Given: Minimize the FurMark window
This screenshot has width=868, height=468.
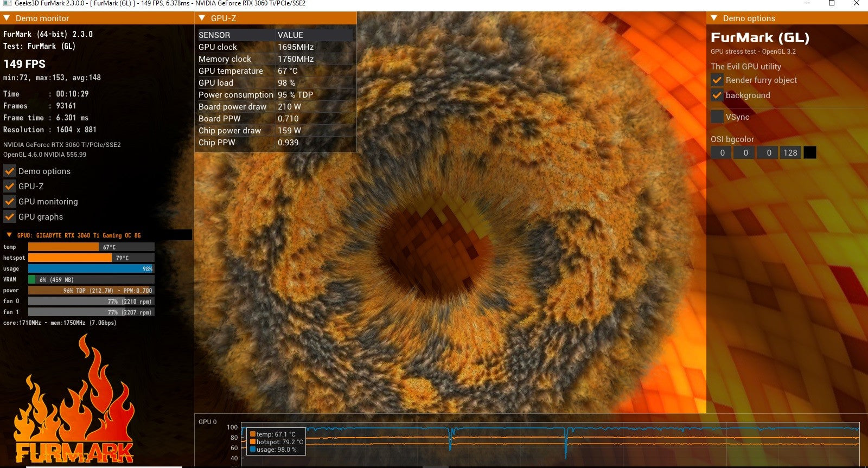Looking at the screenshot, I should tap(807, 3).
